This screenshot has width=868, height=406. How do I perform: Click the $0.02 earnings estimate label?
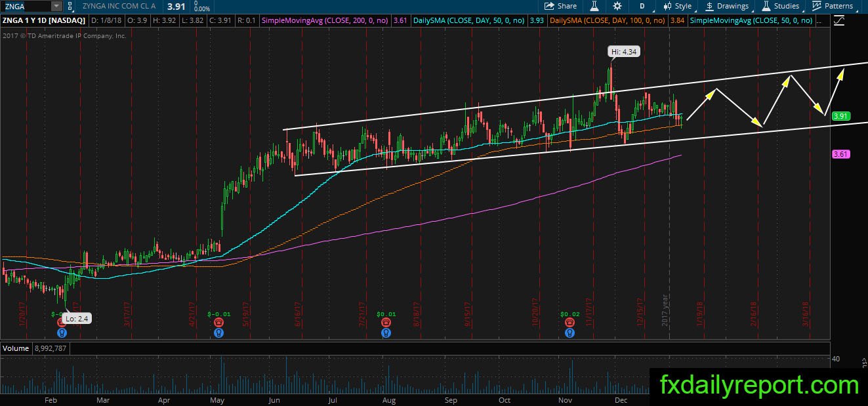point(570,314)
